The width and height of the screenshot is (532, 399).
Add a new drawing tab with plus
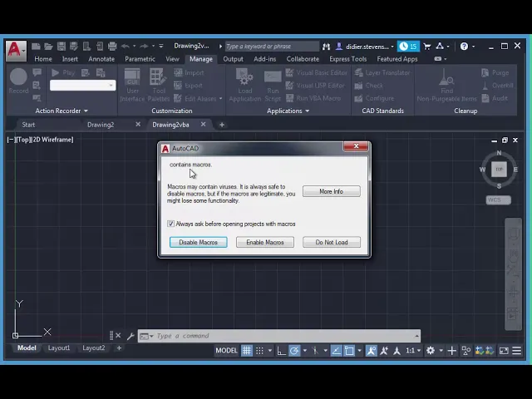(222, 125)
